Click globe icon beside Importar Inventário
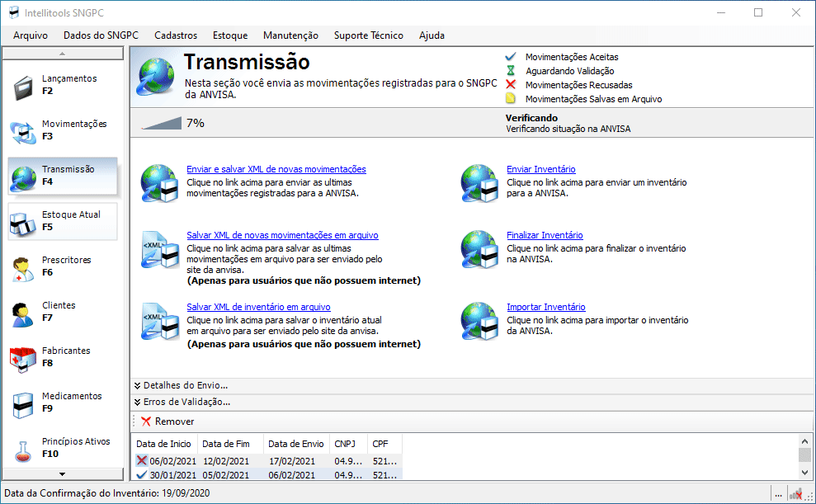The height and width of the screenshot is (504, 816). click(x=479, y=321)
